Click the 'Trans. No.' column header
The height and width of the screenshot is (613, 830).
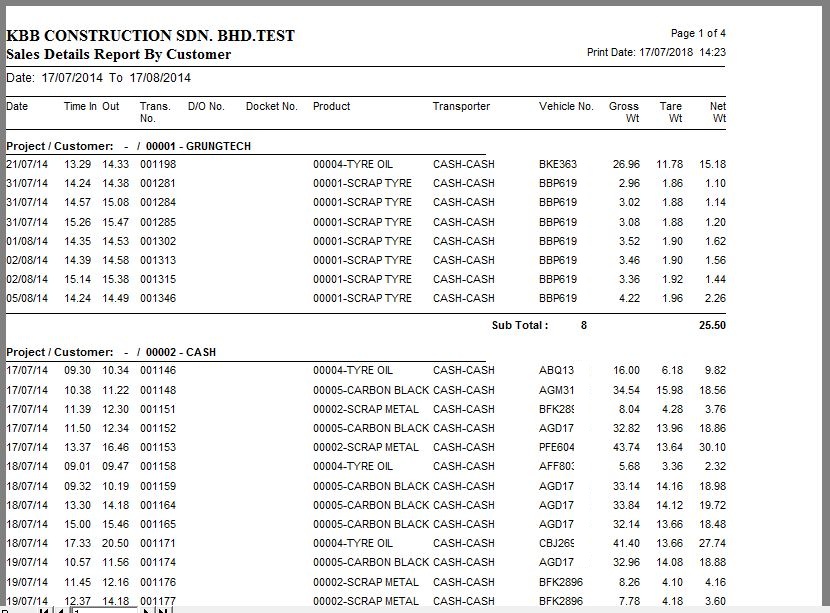(155, 112)
